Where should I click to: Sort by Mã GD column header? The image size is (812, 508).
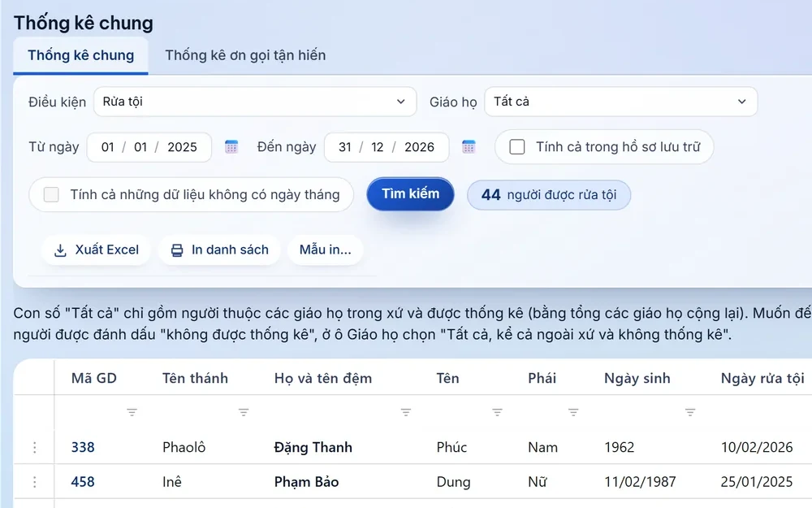point(93,379)
